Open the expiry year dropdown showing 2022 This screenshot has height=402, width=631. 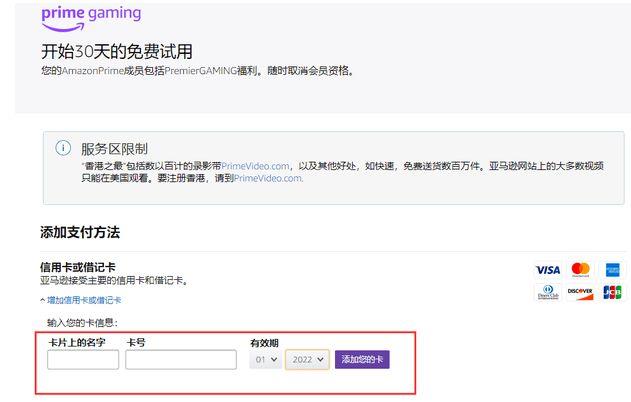click(x=307, y=359)
